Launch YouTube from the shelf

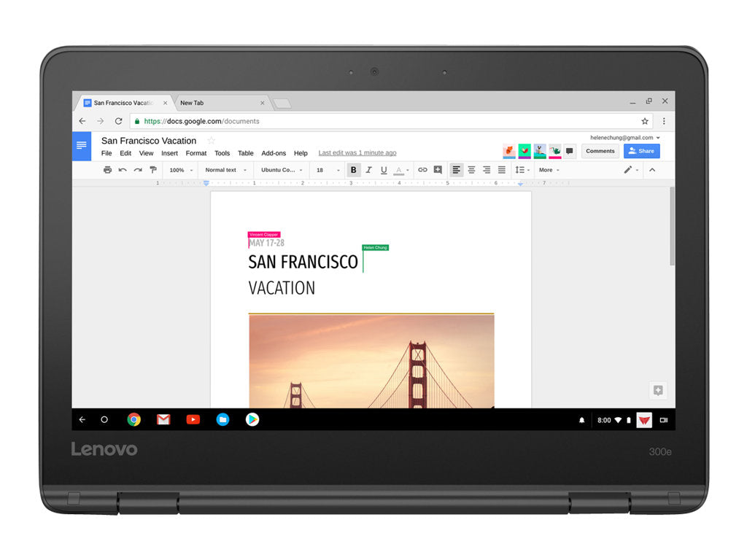coord(193,419)
